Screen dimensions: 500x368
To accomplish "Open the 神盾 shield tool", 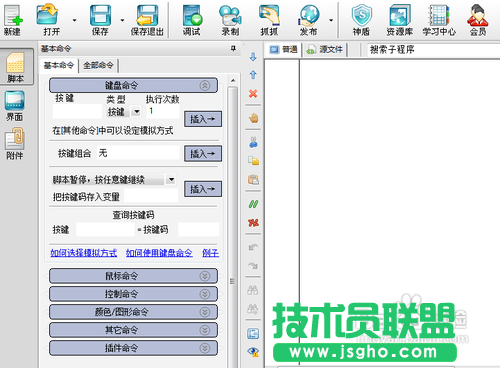I will 362,19.
